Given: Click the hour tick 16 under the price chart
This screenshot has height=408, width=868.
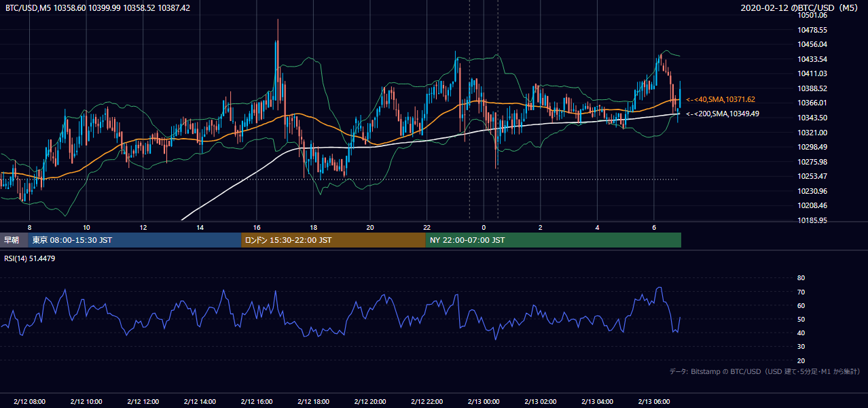Looking at the screenshot, I should (x=256, y=226).
